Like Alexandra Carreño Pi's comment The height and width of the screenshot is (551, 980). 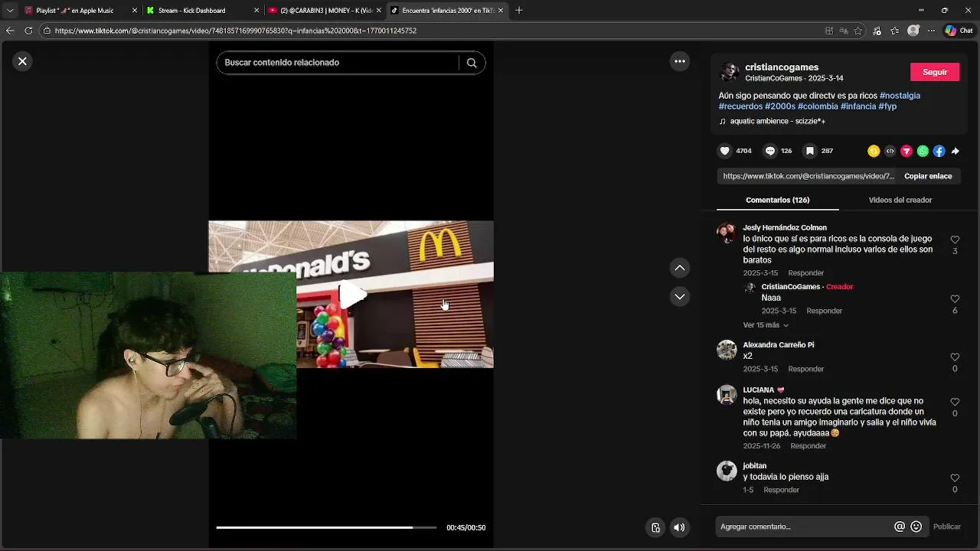pos(955,357)
